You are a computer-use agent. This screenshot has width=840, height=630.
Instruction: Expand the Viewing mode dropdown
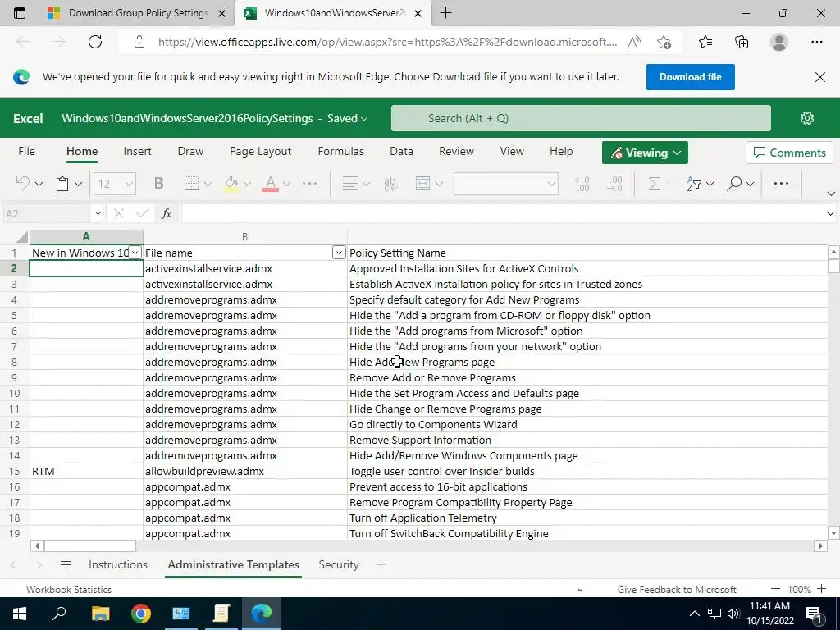pyautogui.click(x=677, y=153)
